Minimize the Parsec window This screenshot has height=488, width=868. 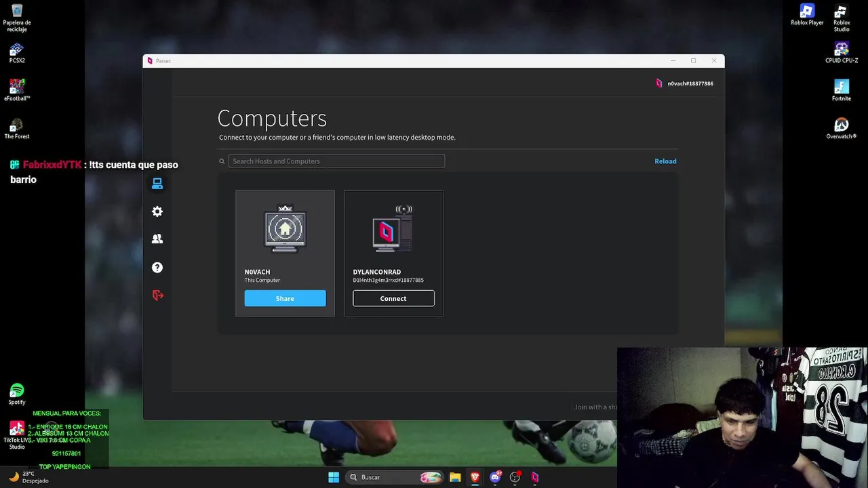point(673,61)
